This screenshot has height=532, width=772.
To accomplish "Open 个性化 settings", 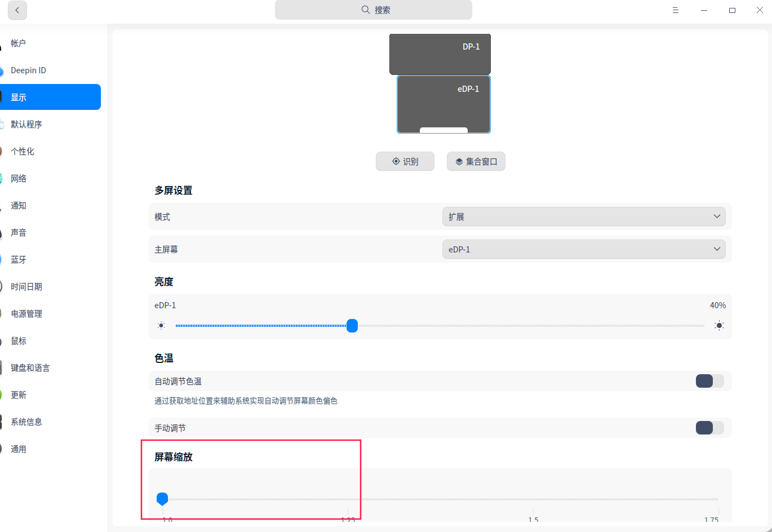I will (50, 152).
